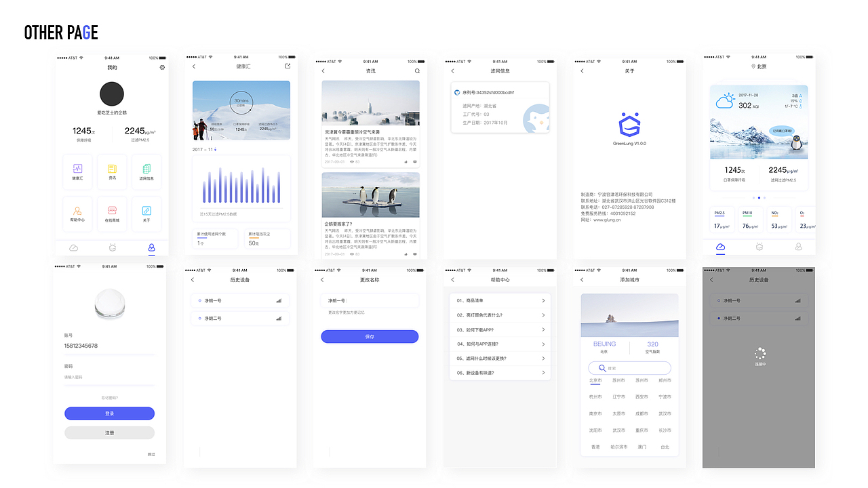
Task: Tap search magnifier on 资讯 screen
Action: point(417,71)
